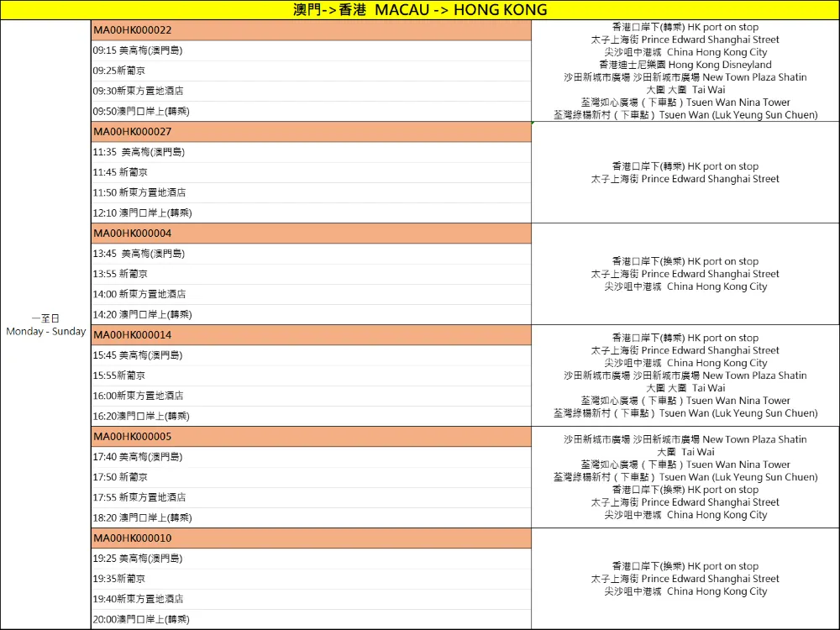Click the 12:10 Macau port row
The width and height of the screenshot is (840, 630).
[312, 213]
